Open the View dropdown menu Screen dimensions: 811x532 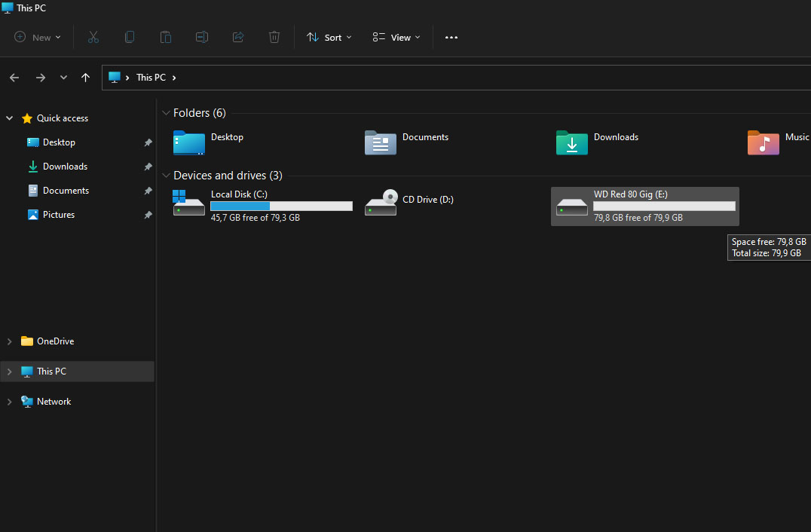[396, 37]
